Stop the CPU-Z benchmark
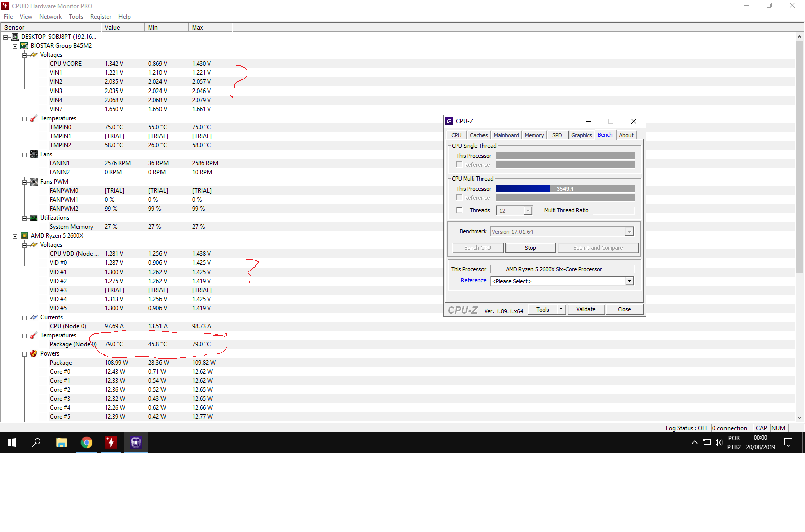This screenshot has height=532, width=805. 530,248
